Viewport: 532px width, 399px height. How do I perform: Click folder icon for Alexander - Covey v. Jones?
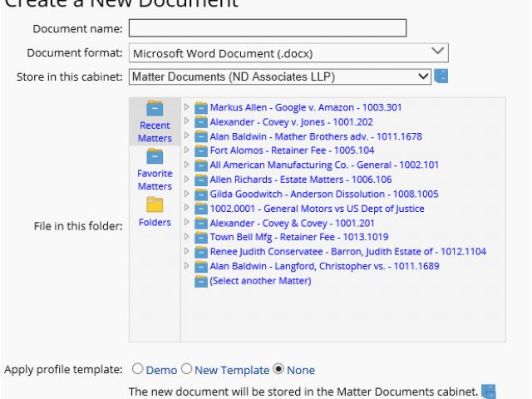pyautogui.click(x=201, y=122)
